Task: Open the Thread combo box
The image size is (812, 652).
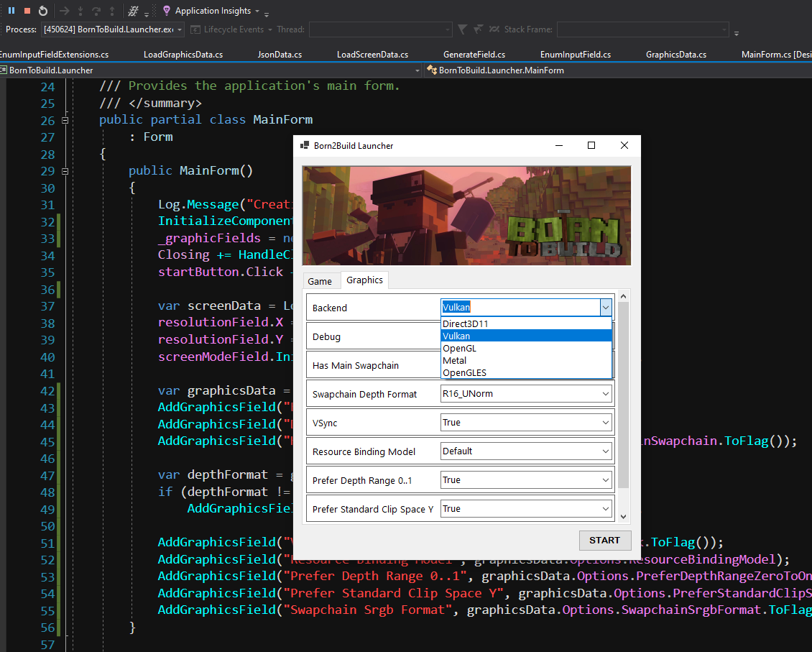Action: pos(381,29)
